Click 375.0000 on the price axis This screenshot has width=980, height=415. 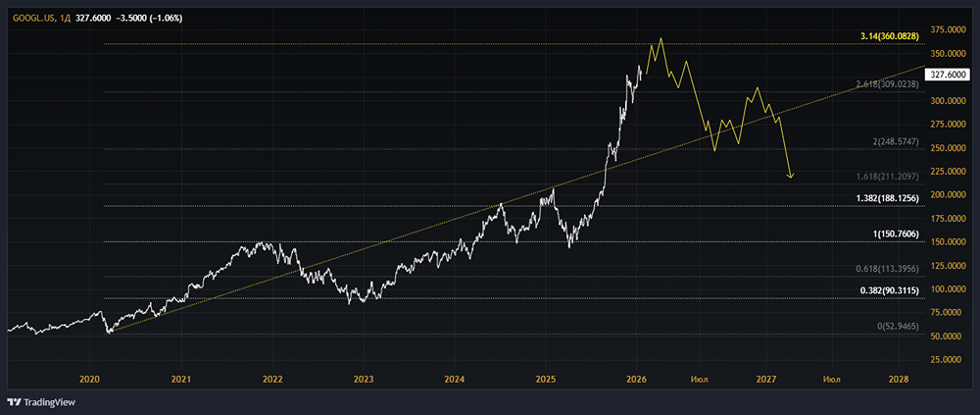click(946, 29)
